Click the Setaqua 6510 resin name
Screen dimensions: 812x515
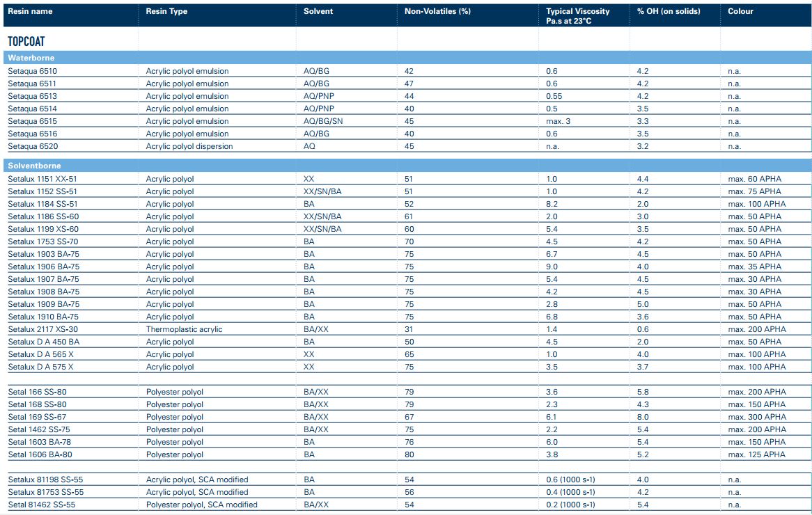(32, 71)
